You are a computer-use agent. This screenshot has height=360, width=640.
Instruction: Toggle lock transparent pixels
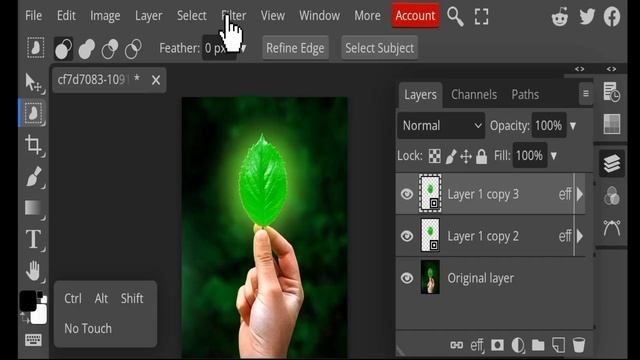pos(435,156)
